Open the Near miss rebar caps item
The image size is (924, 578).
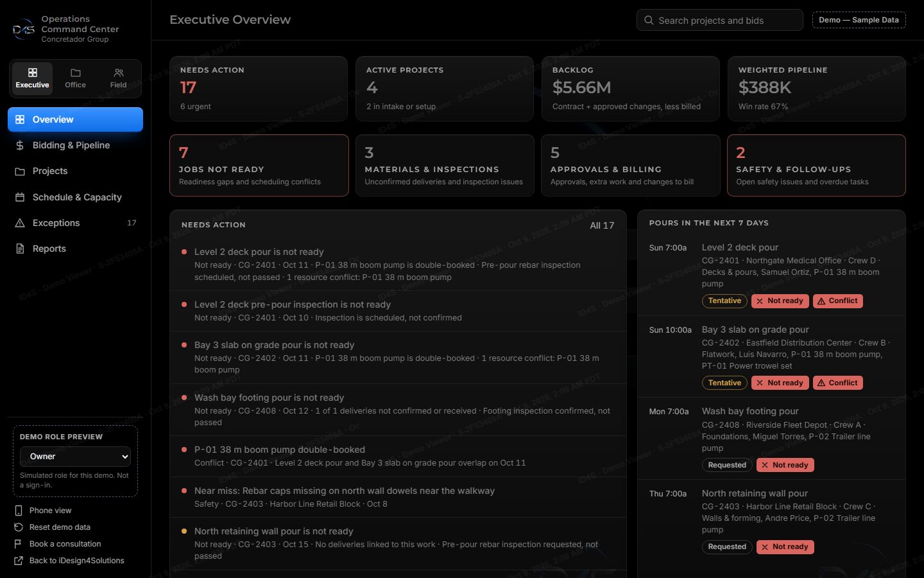(398, 497)
